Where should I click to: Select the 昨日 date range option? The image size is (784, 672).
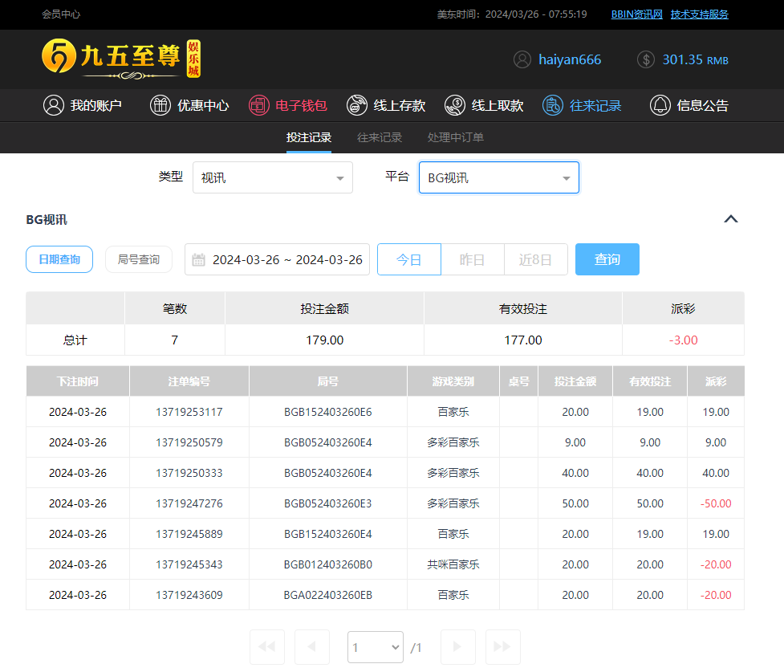click(x=472, y=259)
